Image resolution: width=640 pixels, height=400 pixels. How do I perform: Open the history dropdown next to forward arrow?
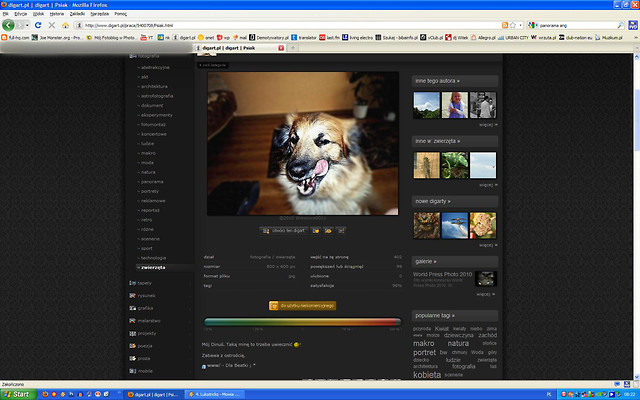click(27, 25)
